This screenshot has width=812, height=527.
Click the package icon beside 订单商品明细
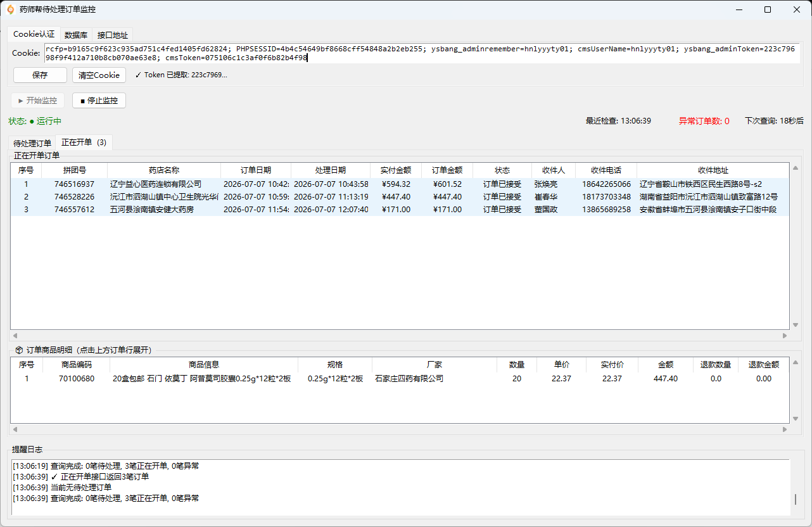tap(18, 350)
